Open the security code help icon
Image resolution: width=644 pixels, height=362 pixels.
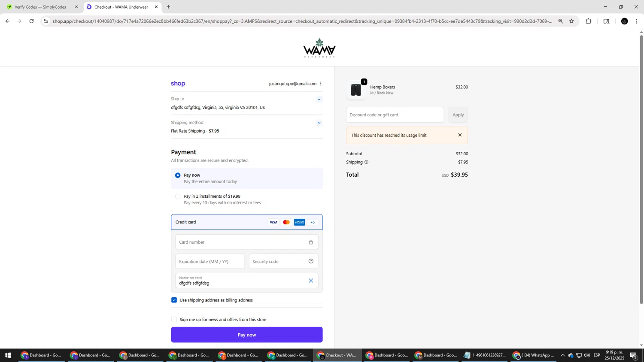point(311,261)
